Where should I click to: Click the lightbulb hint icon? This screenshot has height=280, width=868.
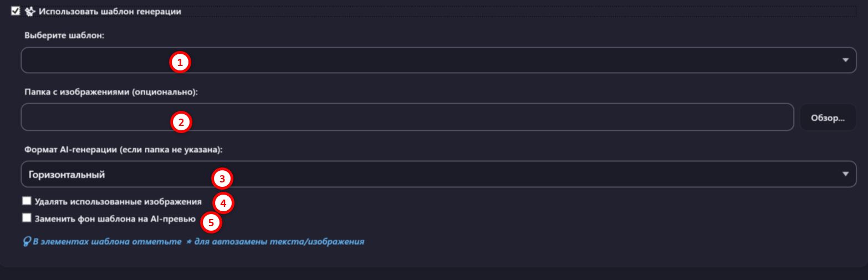[x=27, y=242]
